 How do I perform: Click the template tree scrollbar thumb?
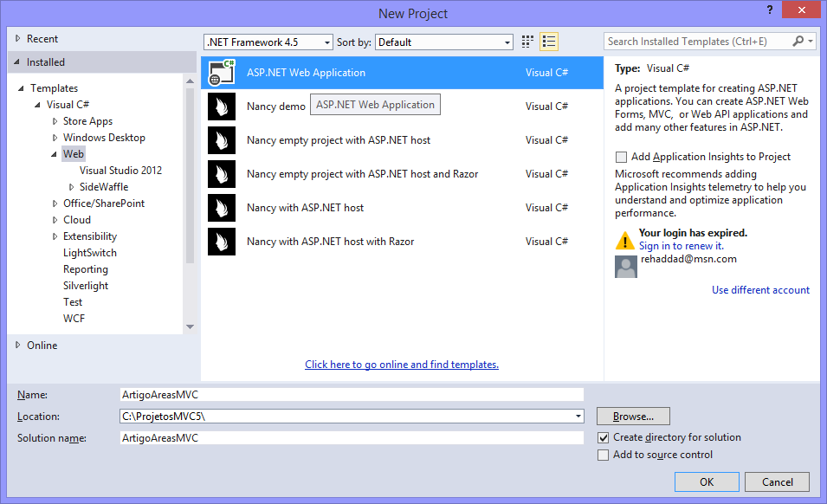(x=190, y=175)
